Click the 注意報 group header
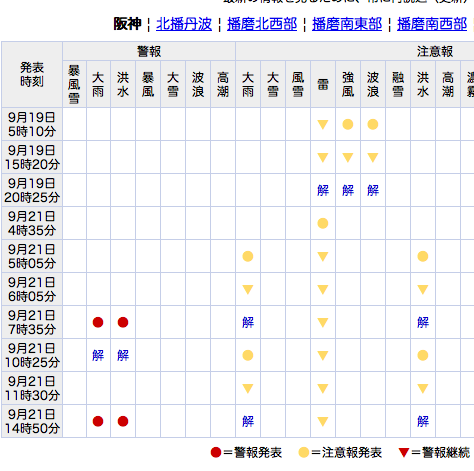 pos(435,52)
